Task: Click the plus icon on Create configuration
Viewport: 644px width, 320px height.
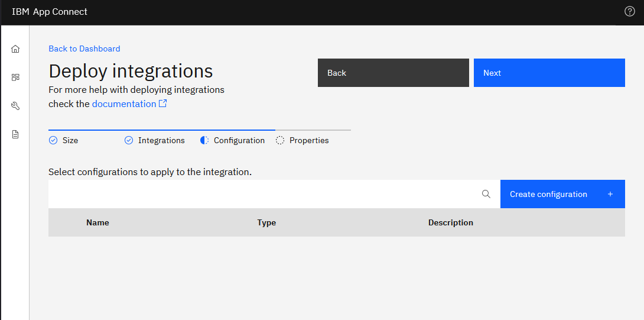Action: click(x=610, y=194)
